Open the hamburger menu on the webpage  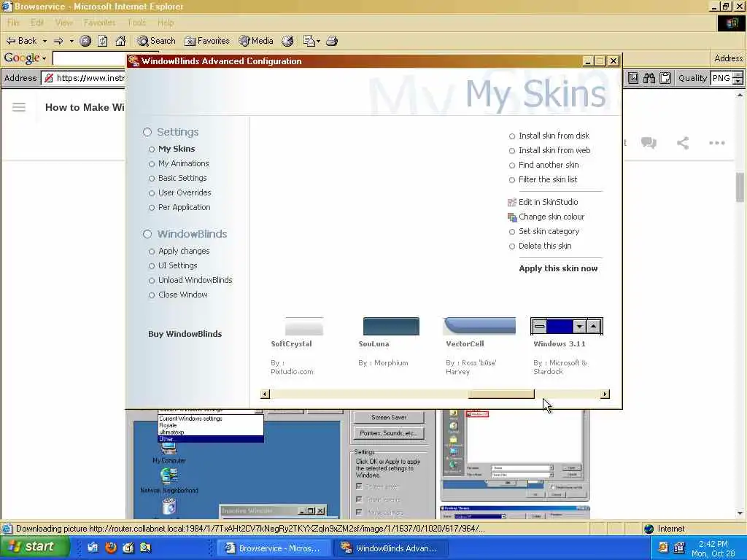click(19, 107)
